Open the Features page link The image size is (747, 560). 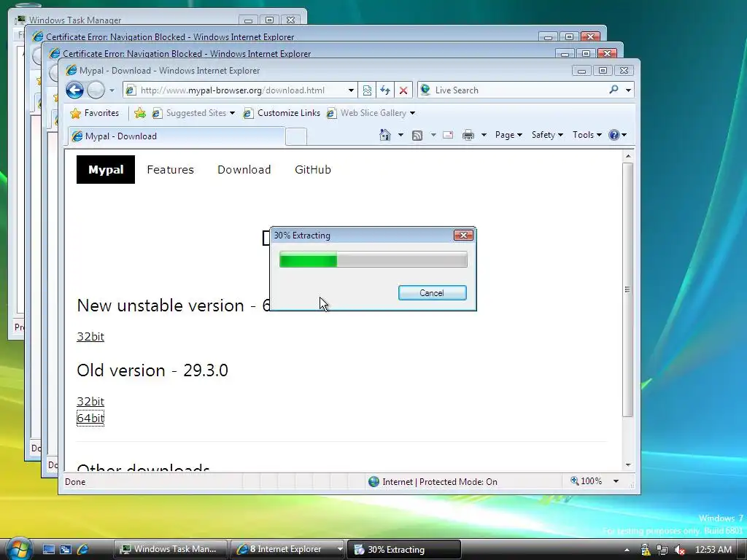(171, 169)
